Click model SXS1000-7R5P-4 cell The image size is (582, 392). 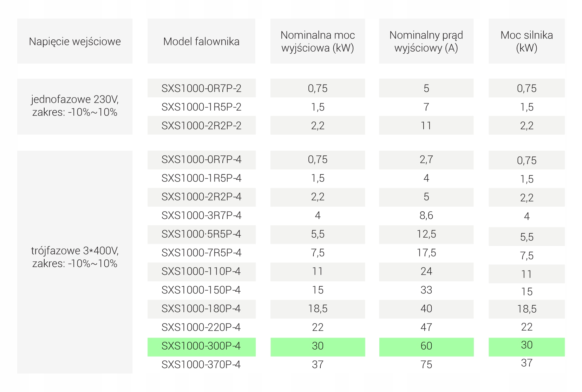coord(201,253)
